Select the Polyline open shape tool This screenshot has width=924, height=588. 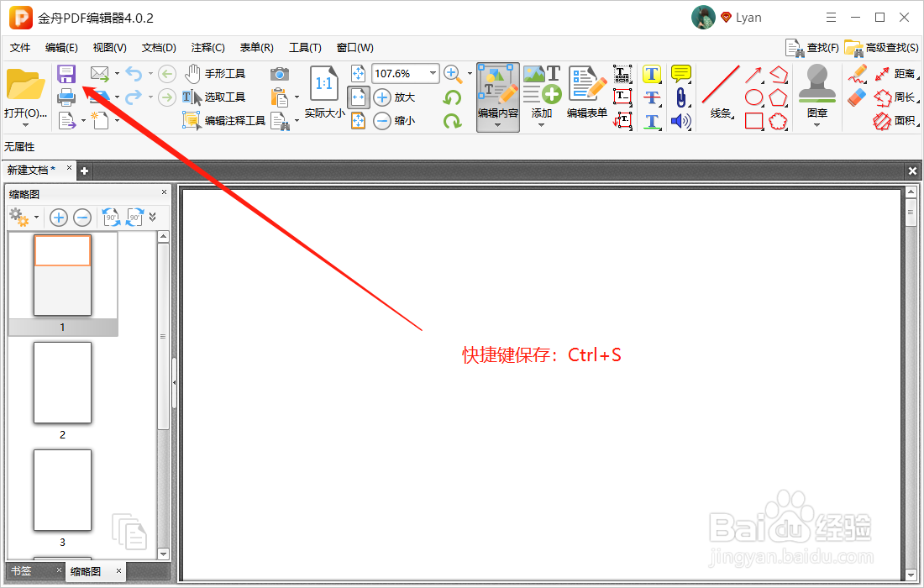[778, 74]
